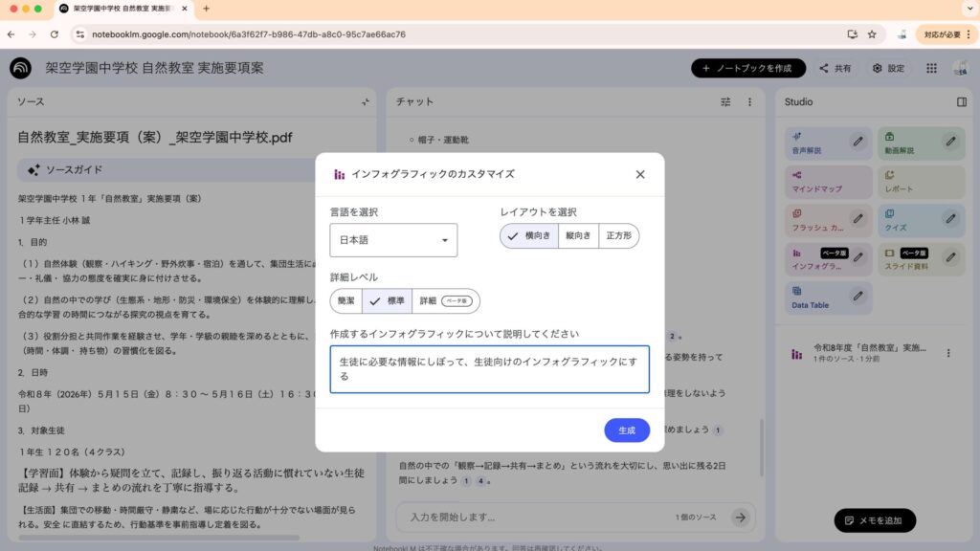
Task: Open 設定 settings
Action: coord(888,69)
